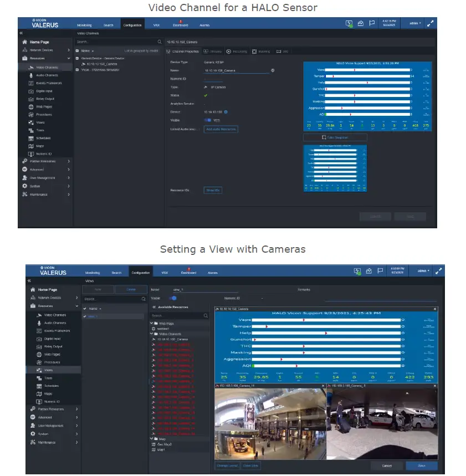
Task: Close the Camera_11 tile in view
Action: pos(323,386)
